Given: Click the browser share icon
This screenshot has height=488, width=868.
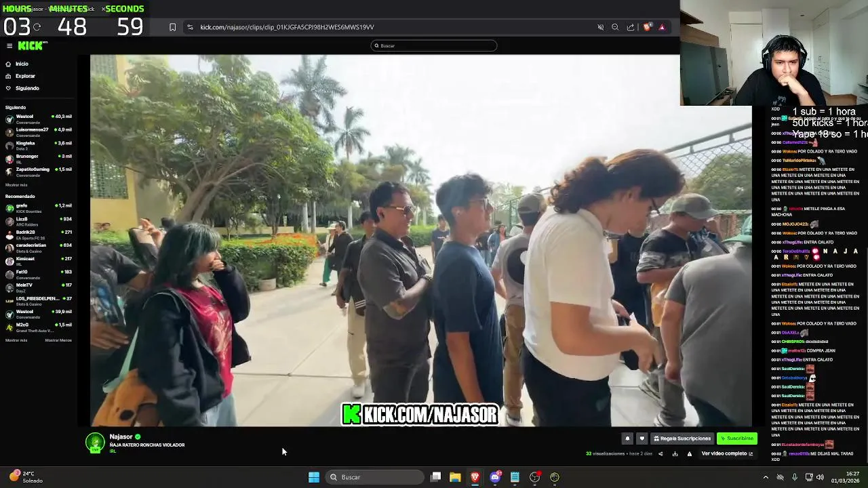Looking at the screenshot, I should (x=631, y=27).
